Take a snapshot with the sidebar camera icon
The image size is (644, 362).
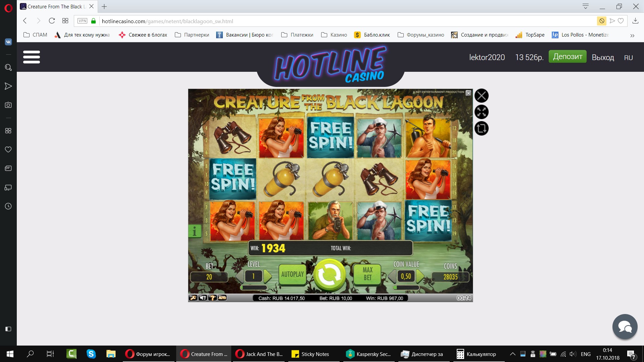(x=8, y=105)
